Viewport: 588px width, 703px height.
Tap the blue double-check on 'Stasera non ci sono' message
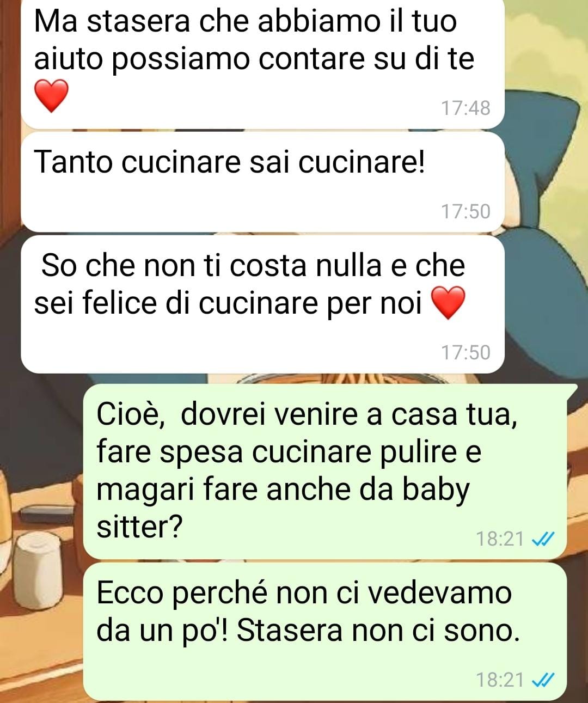pyautogui.click(x=542, y=680)
